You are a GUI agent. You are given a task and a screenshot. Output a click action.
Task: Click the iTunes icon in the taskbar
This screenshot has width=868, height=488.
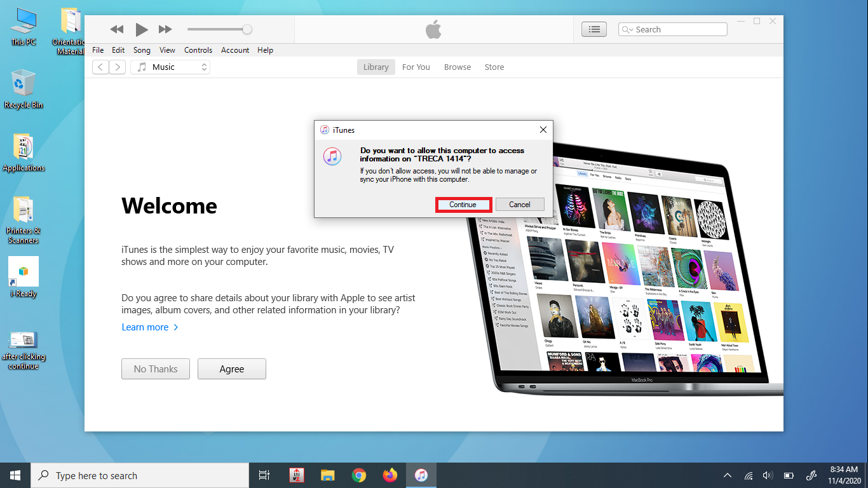[x=421, y=475]
